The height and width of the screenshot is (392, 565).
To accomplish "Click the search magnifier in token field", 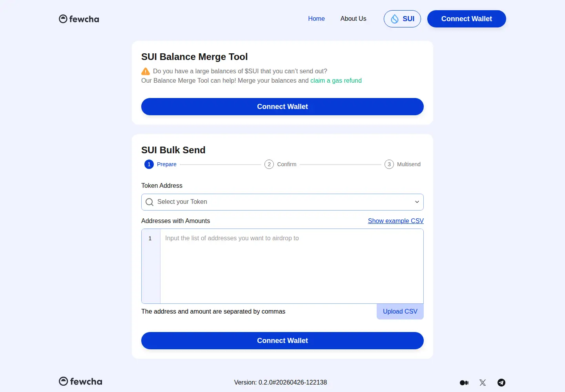I will 149,202.
